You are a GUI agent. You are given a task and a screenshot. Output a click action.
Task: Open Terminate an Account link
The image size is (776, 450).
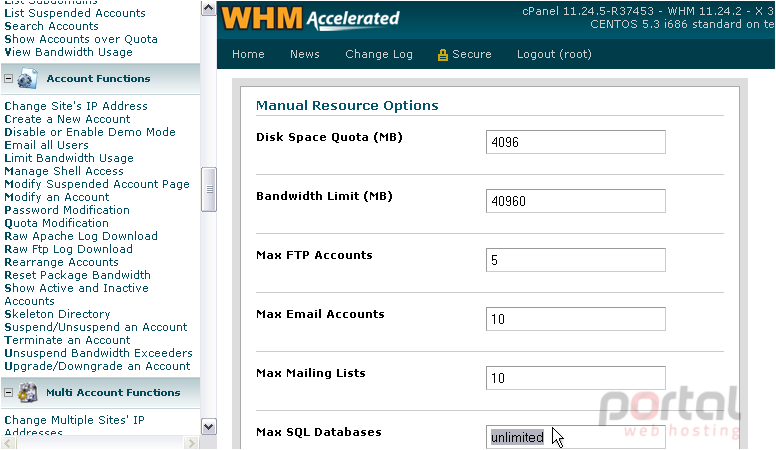(x=67, y=340)
